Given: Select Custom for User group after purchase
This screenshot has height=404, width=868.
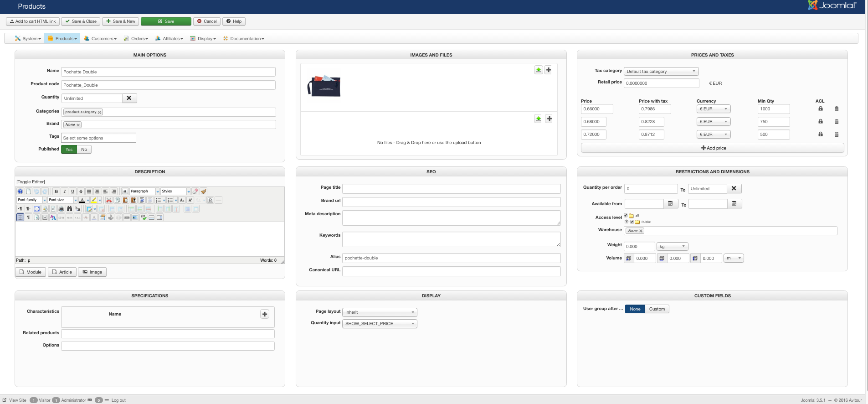Looking at the screenshot, I should coord(657,309).
